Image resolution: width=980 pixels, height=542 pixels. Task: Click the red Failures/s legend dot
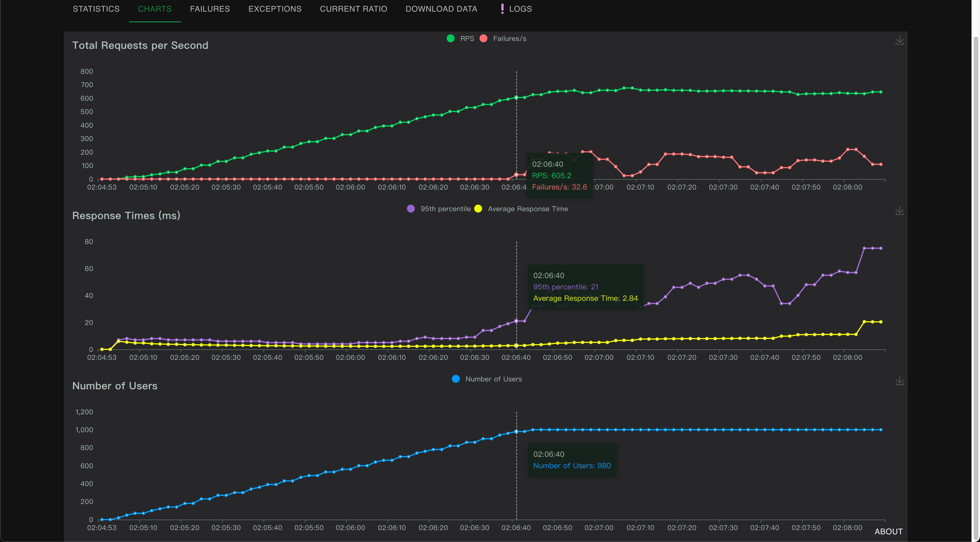[483, 38]
